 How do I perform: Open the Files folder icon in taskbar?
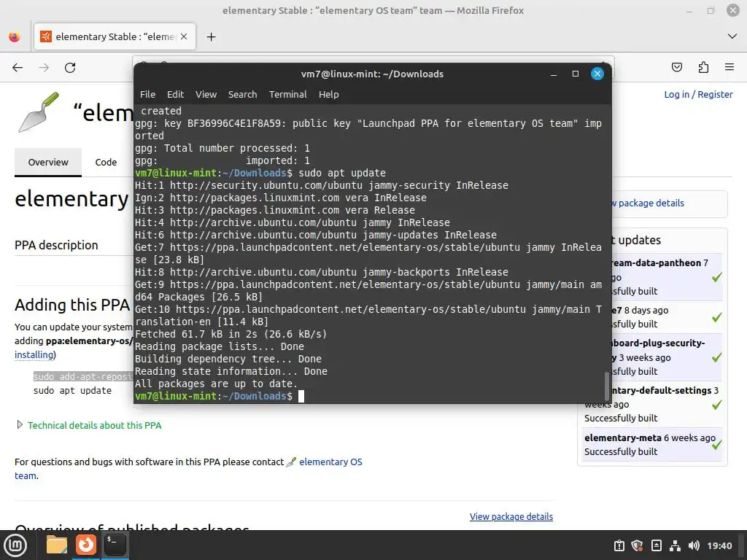coord(57,545)
